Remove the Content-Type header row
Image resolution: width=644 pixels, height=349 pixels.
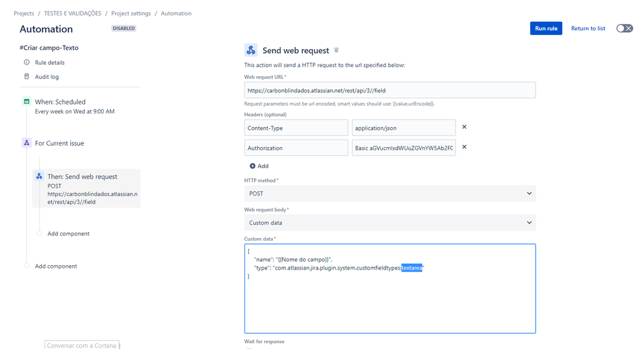(x=464, y=127)
